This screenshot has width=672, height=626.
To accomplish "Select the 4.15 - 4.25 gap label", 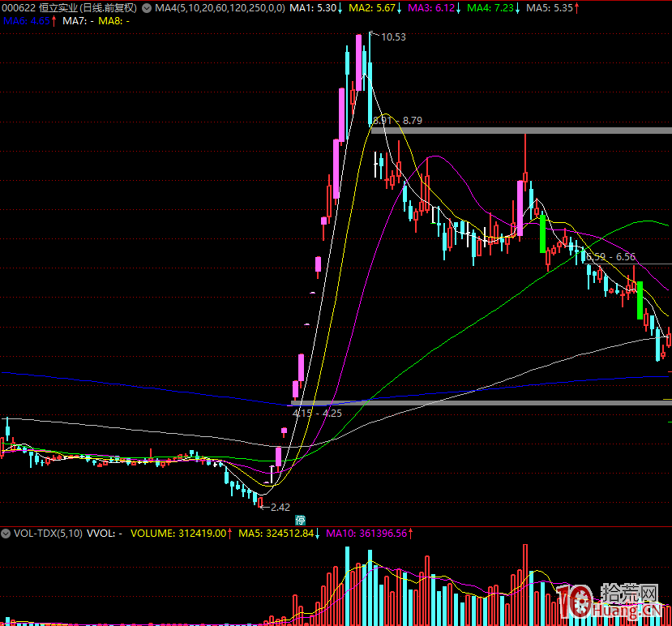I will [x=317, y=414].
